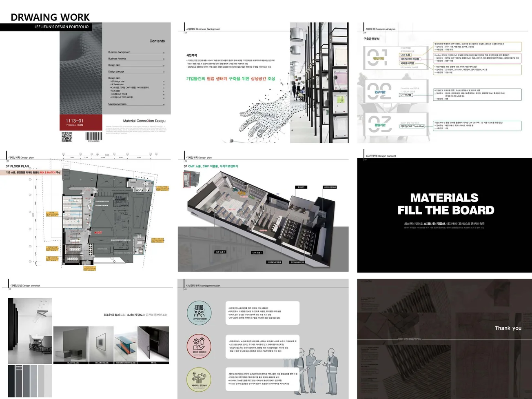Click the 디자인컨셉 Design concept header on black page
532x399 pixels.
[x=381, y=156]
